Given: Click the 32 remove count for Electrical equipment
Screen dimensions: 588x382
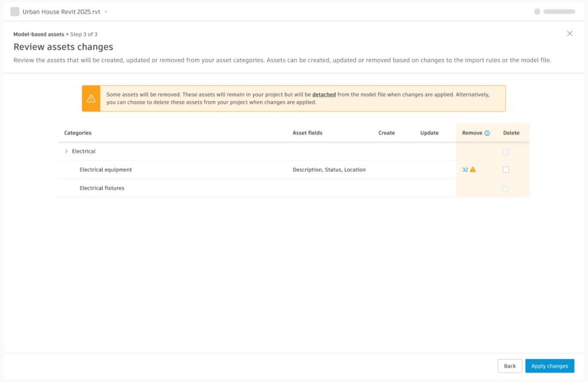Looking at the screenshot, I should click(x=466, y=169).
